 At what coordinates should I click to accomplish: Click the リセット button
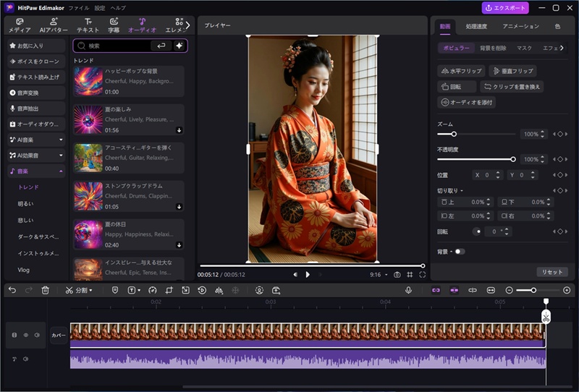point(552,272)
